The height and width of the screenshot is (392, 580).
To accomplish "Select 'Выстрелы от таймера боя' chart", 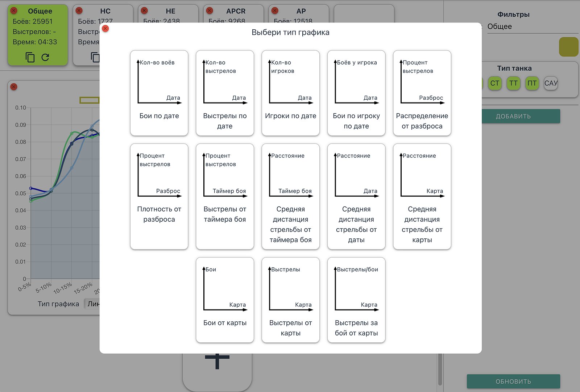I will pos(225,196).
